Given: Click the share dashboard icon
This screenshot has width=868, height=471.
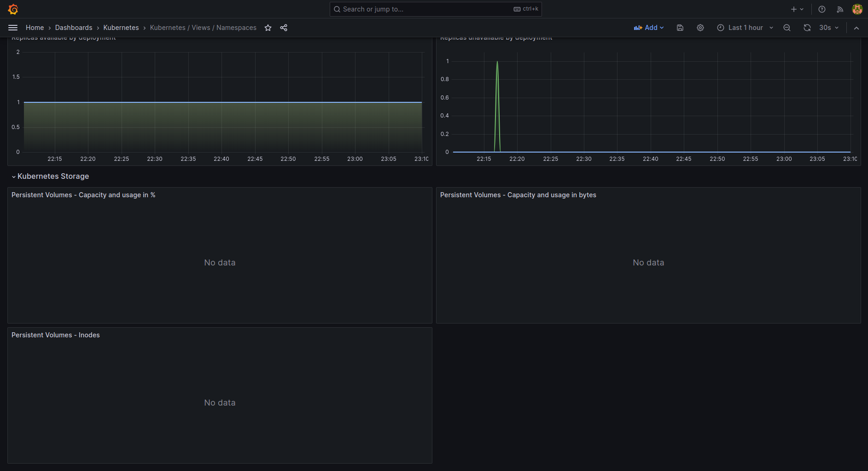Looking at the screenshot, I should tap(284, 28).
